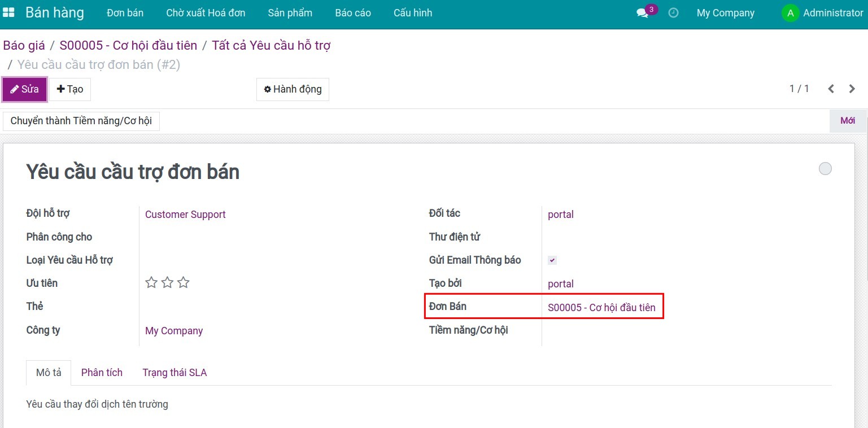Click the Administrator avatar icon
The height and width of the screenshot is (428, 868).
790,13
